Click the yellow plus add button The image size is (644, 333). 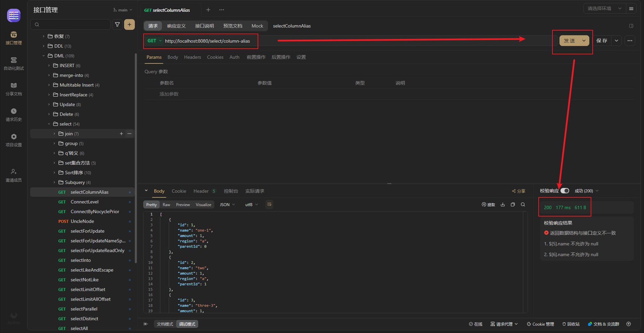[129, 25]
